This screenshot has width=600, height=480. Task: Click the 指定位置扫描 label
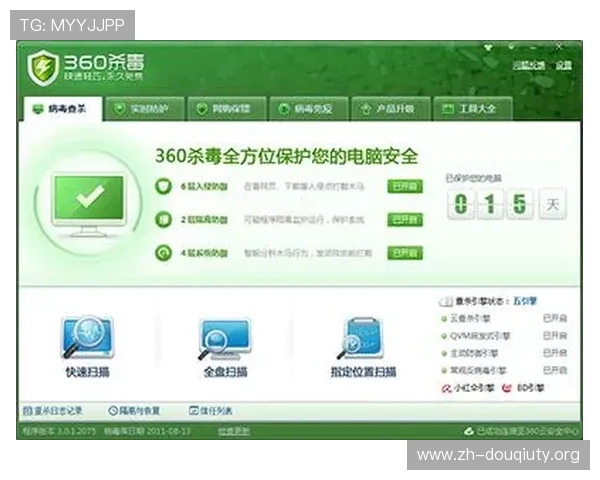(363, 372)
